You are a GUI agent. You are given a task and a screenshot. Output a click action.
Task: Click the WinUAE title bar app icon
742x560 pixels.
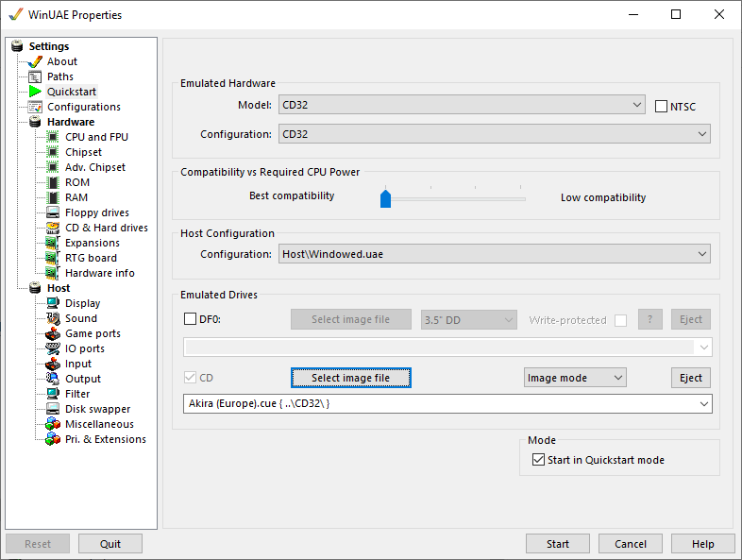coord(15,14)
